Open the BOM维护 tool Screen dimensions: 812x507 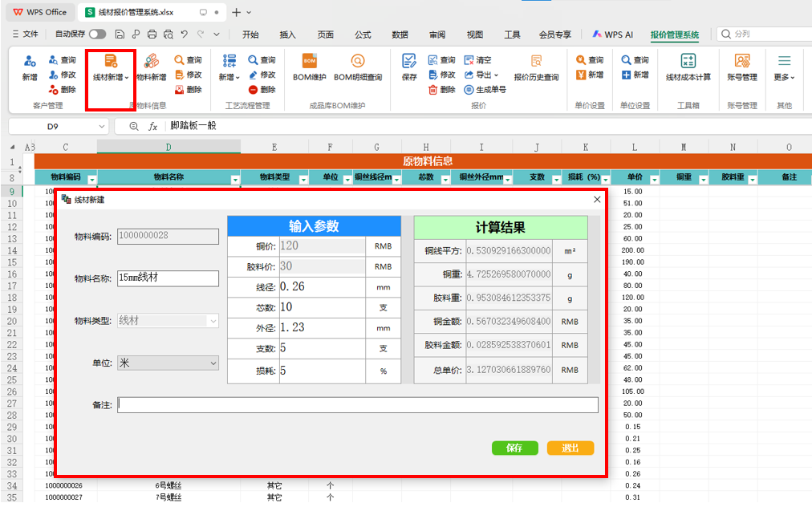309,68
